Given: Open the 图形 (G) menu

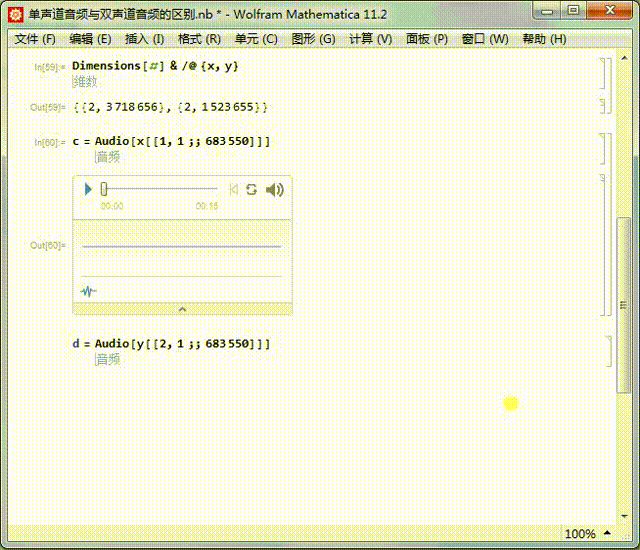Looking at the screenshot, I should (313, 39).
